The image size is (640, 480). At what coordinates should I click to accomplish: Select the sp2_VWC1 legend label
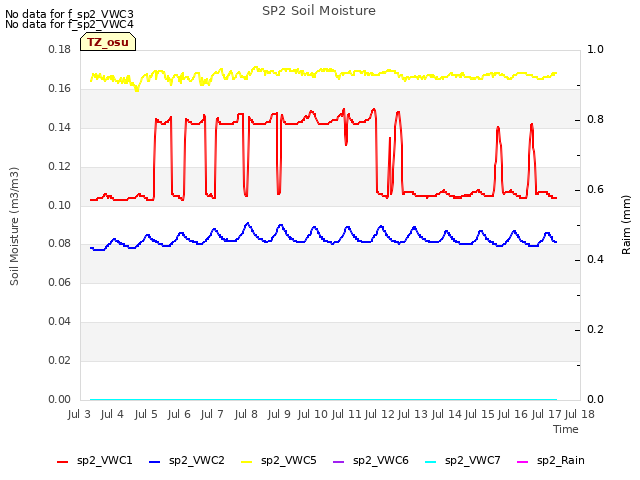coord(104,460)
